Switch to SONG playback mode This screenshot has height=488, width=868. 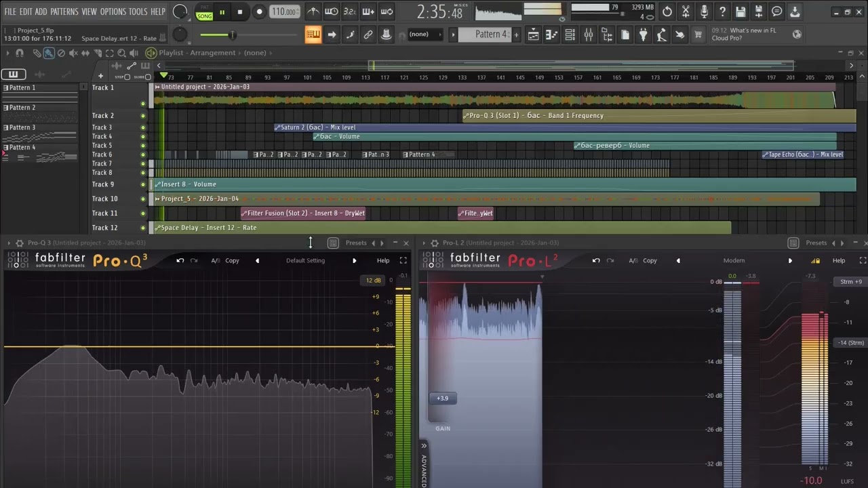coord(204,16)
